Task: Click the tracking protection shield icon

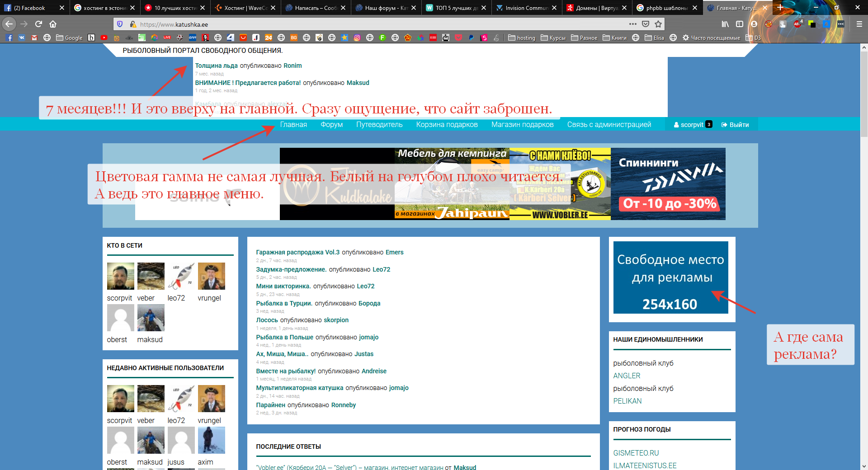Action: (x=119, y=24)
